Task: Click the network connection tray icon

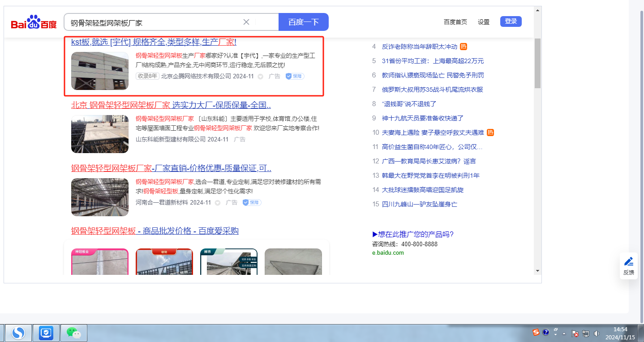Action: point(586,333)
